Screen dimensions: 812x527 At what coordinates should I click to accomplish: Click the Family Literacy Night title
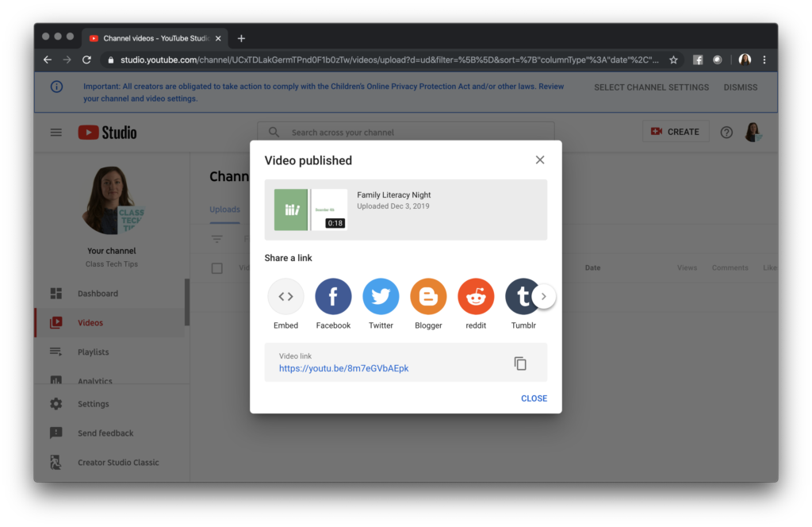393,194
